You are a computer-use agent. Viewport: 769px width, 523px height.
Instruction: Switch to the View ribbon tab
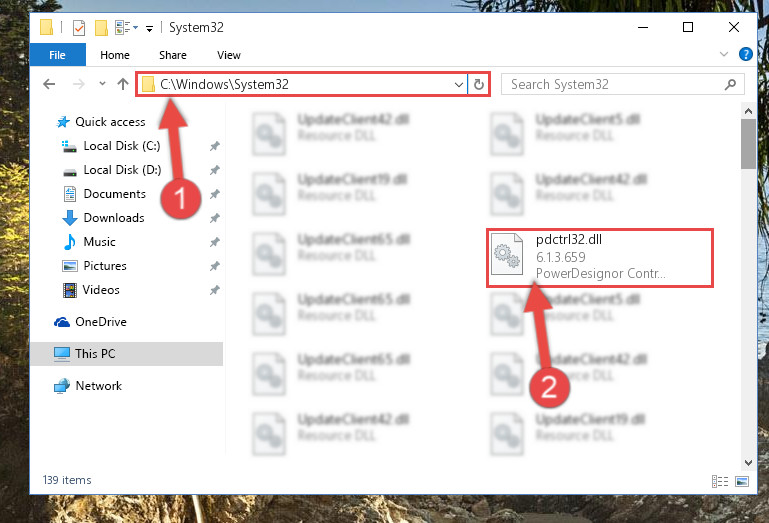229,55
